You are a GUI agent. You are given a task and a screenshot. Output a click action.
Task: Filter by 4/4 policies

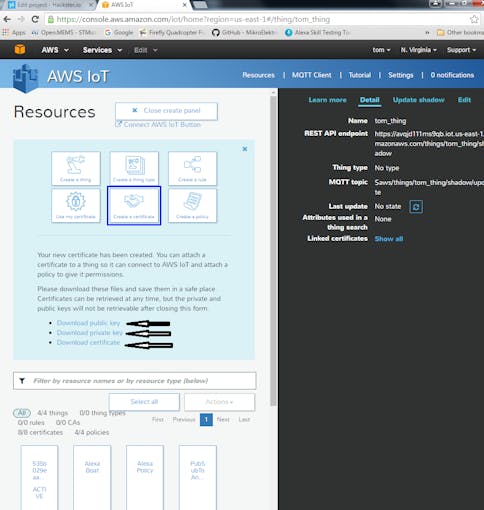pos(92,432)
